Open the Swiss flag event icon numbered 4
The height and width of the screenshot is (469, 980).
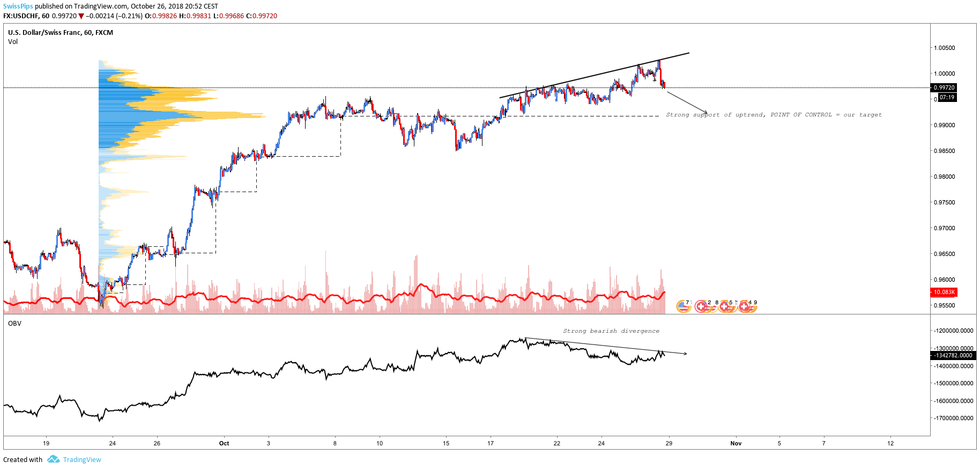pyautogui.click(x=744, y=306)
